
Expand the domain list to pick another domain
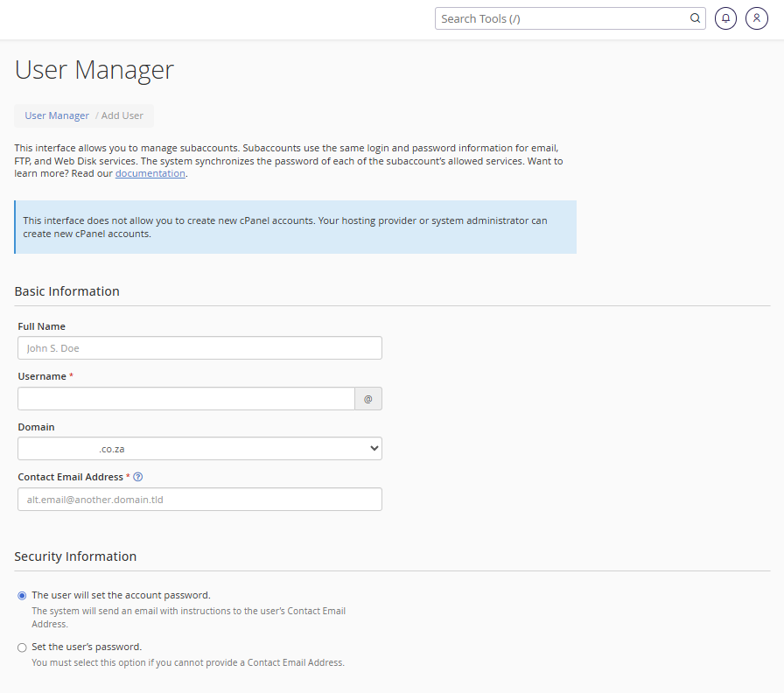(x=199, y=448)
